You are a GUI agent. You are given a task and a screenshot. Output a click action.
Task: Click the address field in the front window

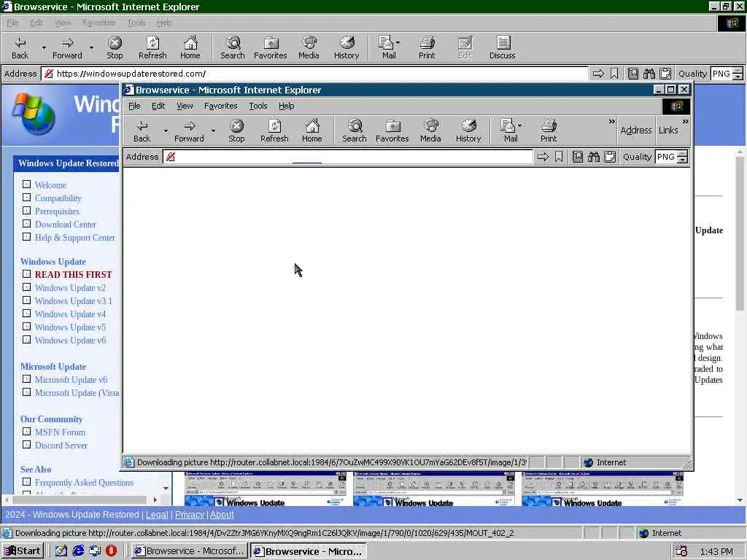(348, 157)
